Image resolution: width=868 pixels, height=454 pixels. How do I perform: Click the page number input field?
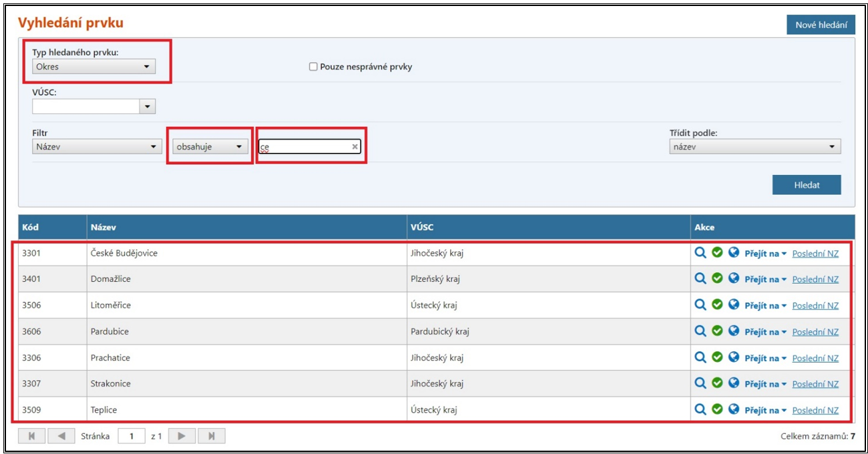click(x=132, y=437)
